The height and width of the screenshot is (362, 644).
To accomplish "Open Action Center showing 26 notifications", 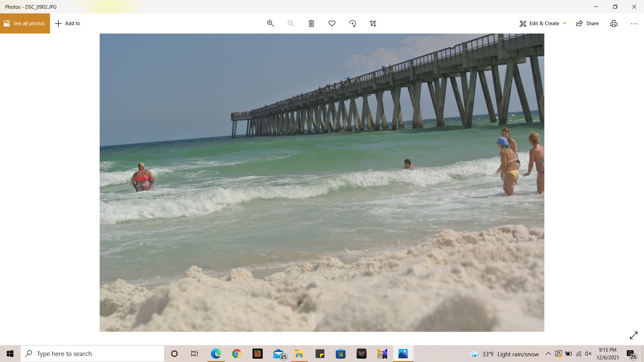I will coord(631,353).
